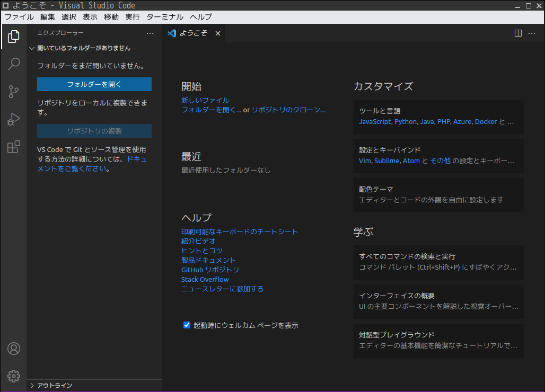Open 印刷可能なキーボードのチートシート link
Image resolution: width=545 pixels, height=392 pixels.
pyautogui.click(x=240, y=231)
